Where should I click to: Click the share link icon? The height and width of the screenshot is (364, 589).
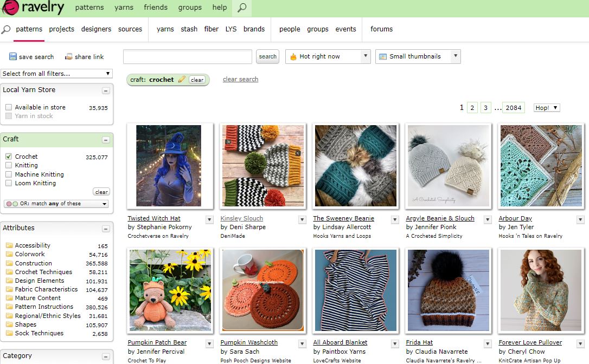[69, 56]
